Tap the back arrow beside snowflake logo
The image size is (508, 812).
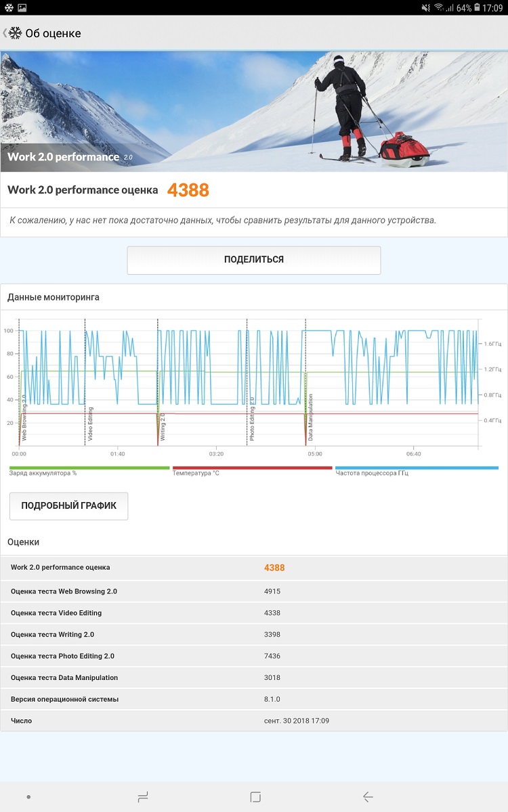click(x=4, y=33)
